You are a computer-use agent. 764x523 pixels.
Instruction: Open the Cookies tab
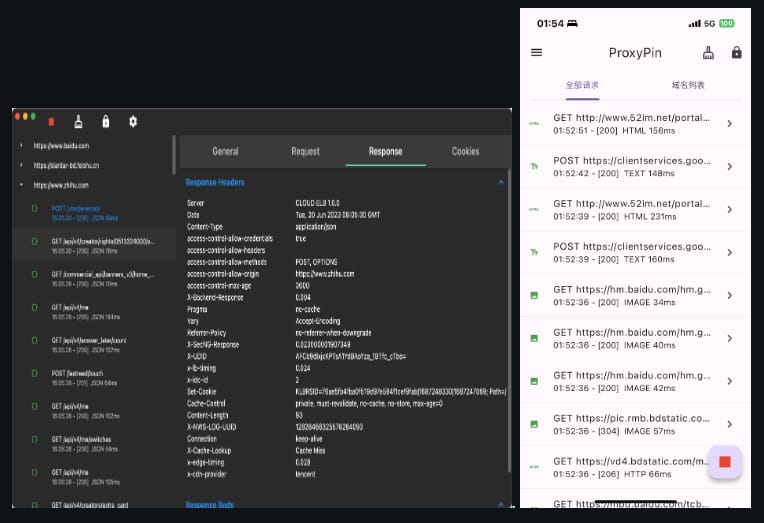pos(465,152)
